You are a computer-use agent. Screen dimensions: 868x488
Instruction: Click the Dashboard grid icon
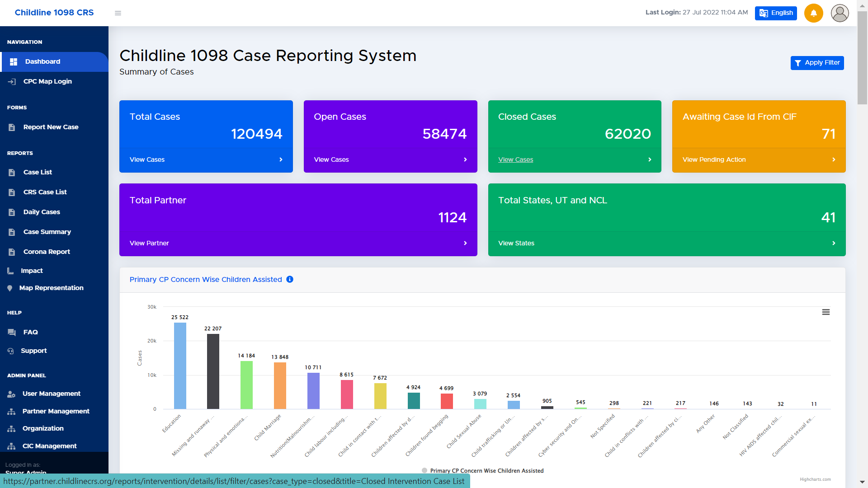coord(14,62)
